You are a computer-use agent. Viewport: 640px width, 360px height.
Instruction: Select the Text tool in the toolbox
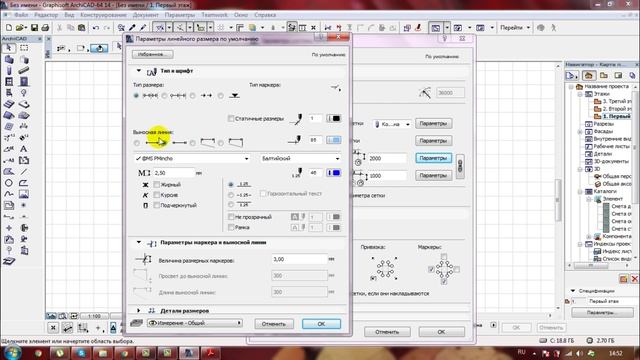24,149
